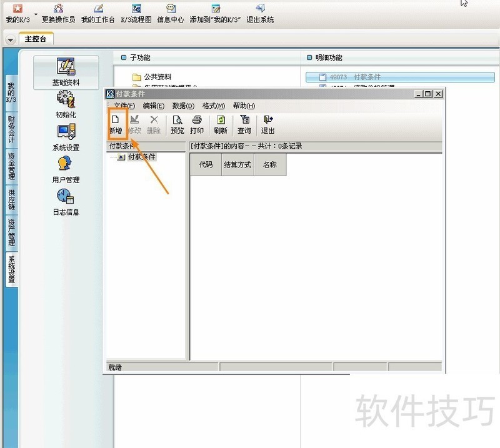Select 公共资料 folder in 子功能 list

coord(157,77)
